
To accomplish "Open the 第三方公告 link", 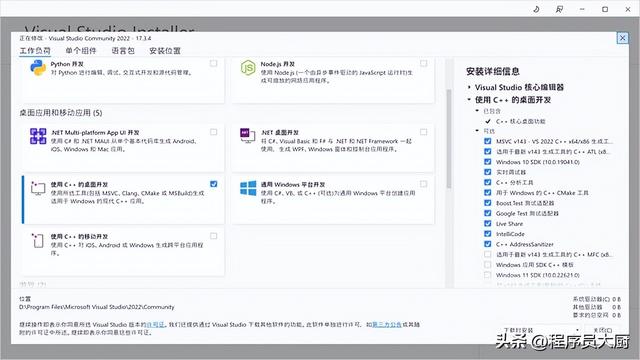I will click(x=387, y=324).
